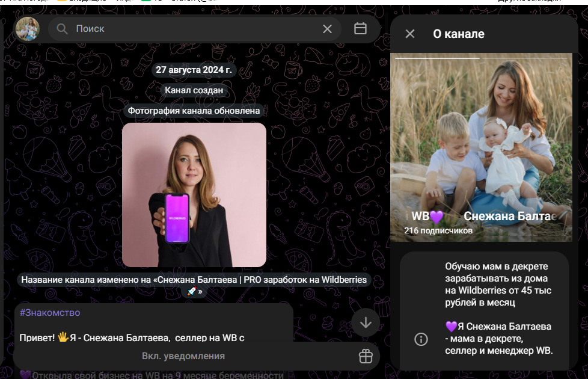This screenshot has width=588, height=379.
Task: Click the 216 подписчиков subscriber count
Action: pos(438,231)
